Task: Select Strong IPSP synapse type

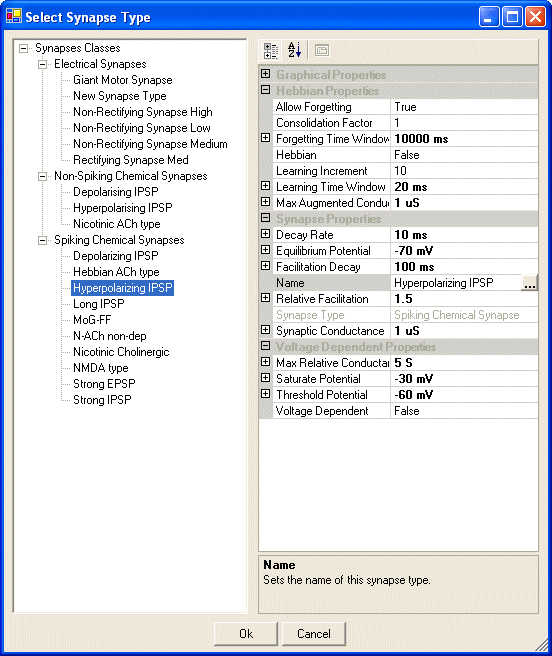Action: (102, 400)
